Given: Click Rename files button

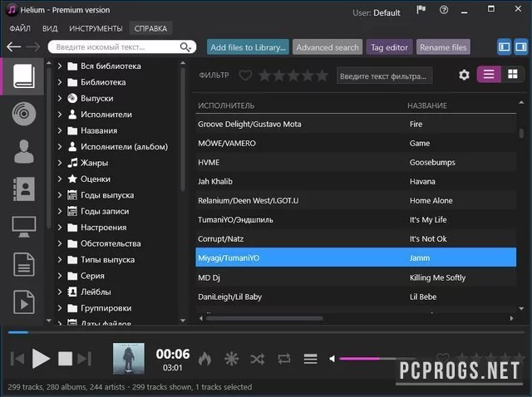Looking at the screenshot, I should pyautogui.click(x=443, y=47).
